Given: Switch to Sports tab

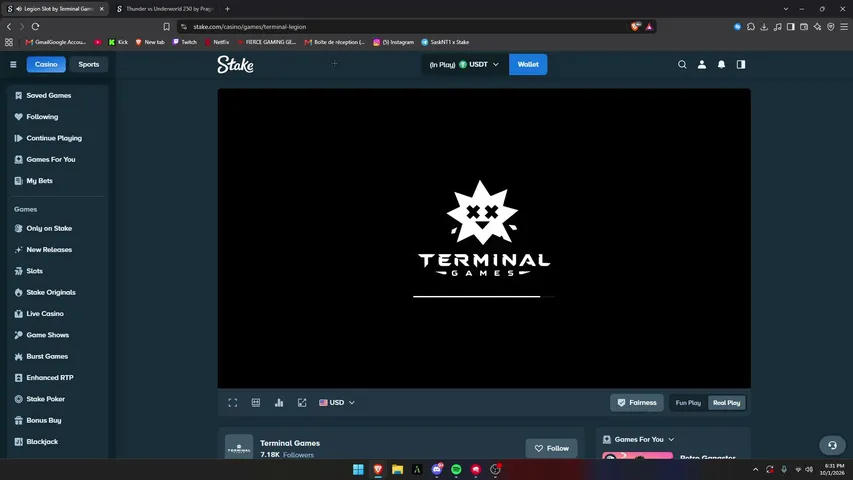Looking at the screenshot, I should tap(89, 64).
